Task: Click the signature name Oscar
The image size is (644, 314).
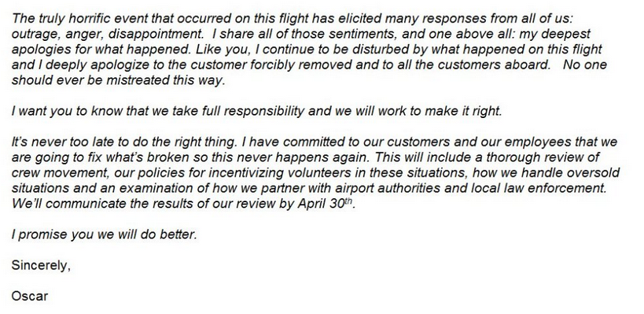Action: click(30, 296)
